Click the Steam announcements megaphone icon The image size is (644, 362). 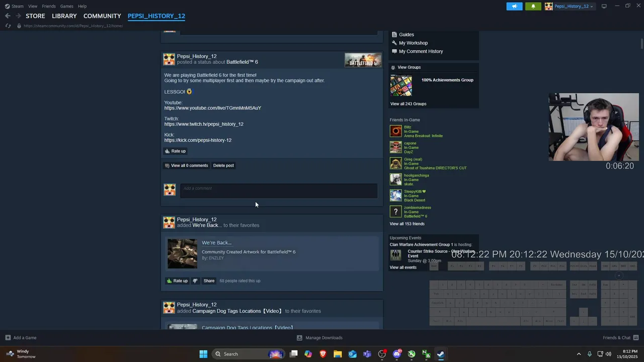[x=514, y=6]
